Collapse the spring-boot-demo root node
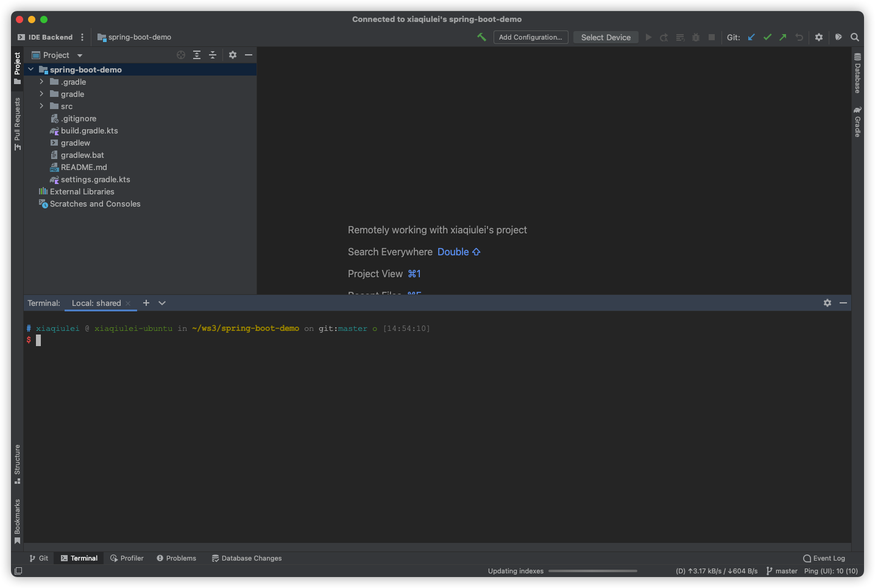 pos(30,69)
